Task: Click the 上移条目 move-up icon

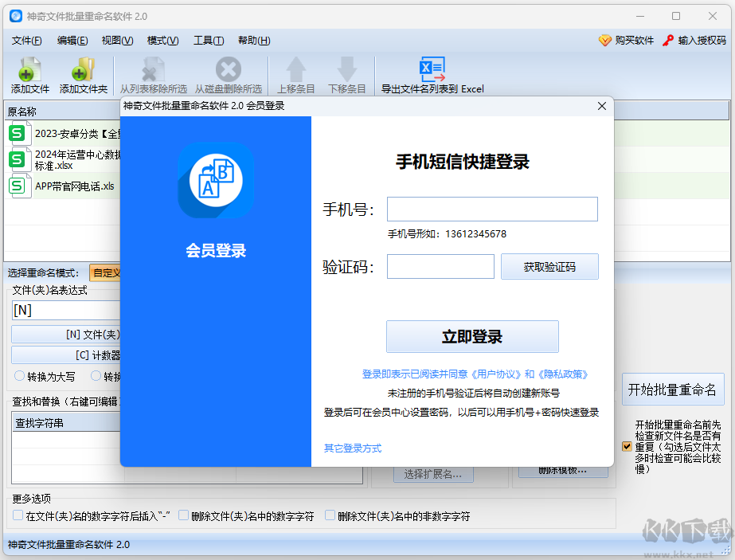Action: (x=295, y=70)
